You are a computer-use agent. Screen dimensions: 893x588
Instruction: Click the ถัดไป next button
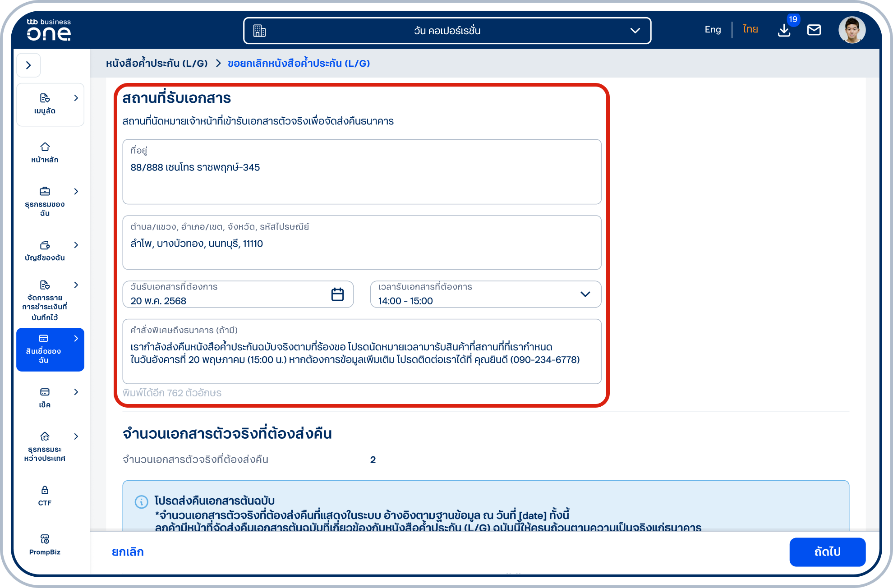click(x=827, y=551)
